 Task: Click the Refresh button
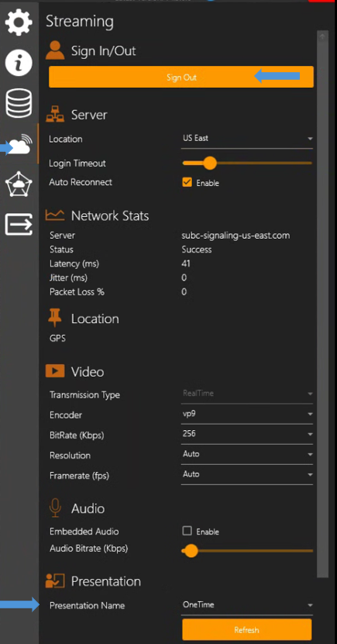click(246, 629)
